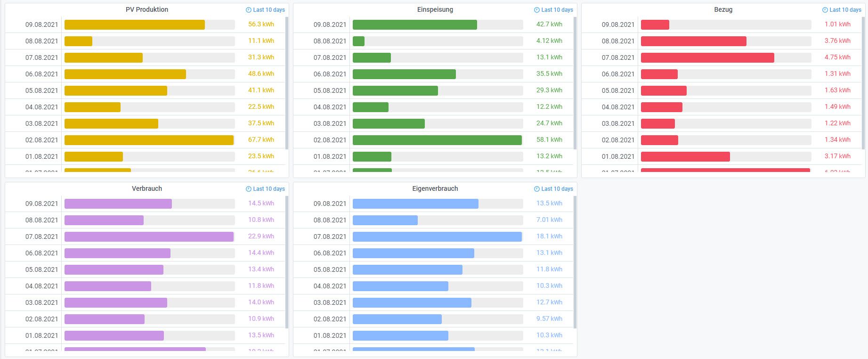The height and width of the screenshot is (359, 868).
Task: Select the '9.57 kWh' value in Eigenverbrauch
Action: 549,319
